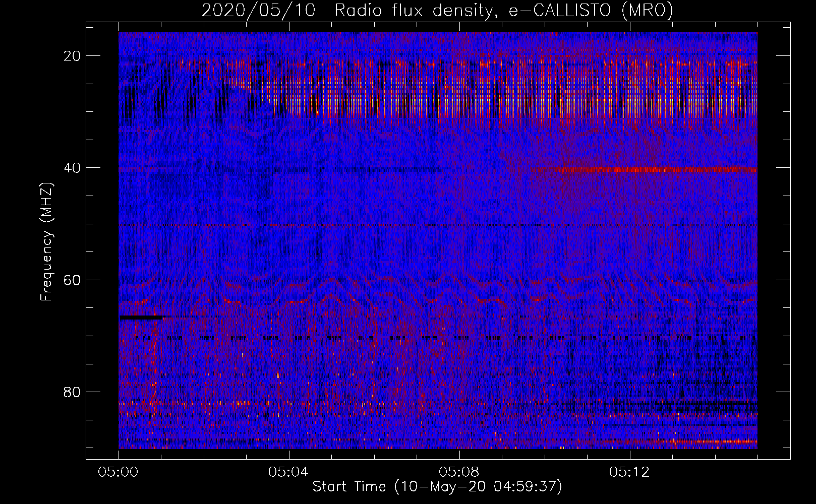Click the 05:04 time tick label
This screenshot has width=816, height=504.
pyautogui.click(x=288, y=472)
